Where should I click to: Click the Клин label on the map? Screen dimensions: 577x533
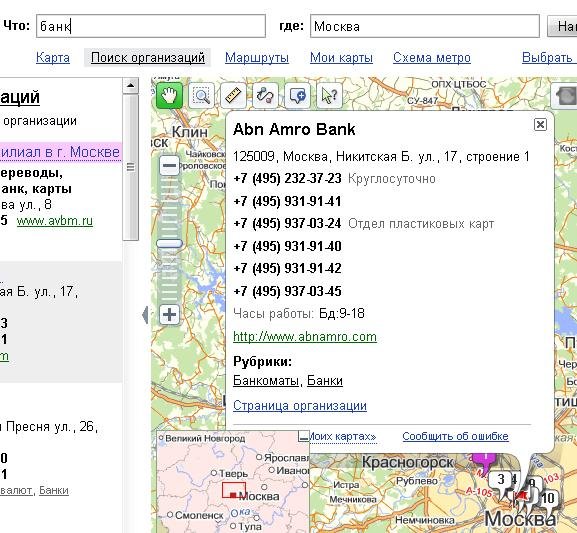pos(190,132)
